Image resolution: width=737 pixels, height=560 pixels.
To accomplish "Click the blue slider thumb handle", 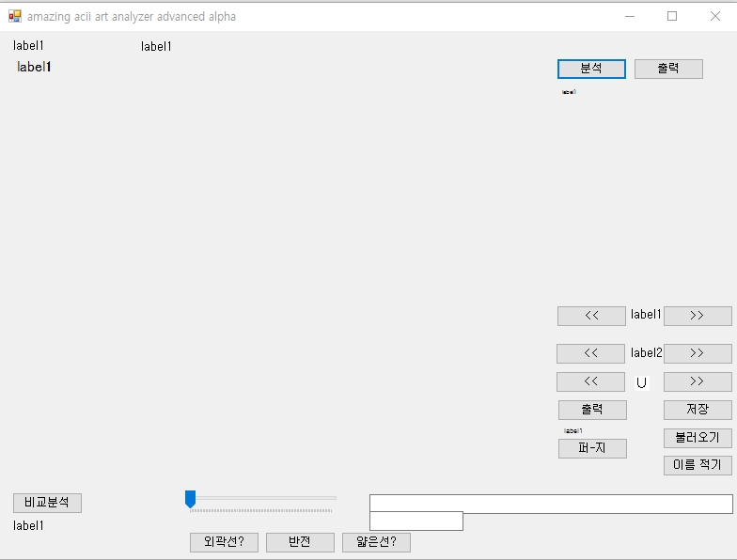I will coord(190,499).
